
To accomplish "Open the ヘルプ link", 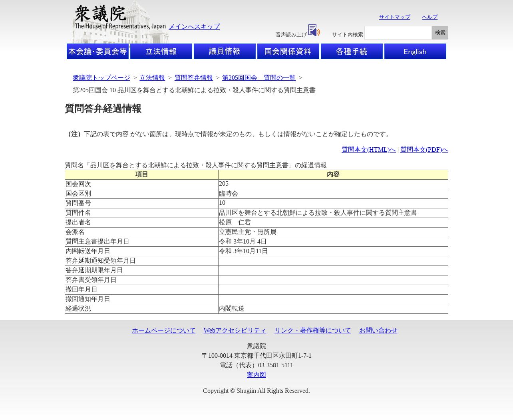I will pos(429,17).
